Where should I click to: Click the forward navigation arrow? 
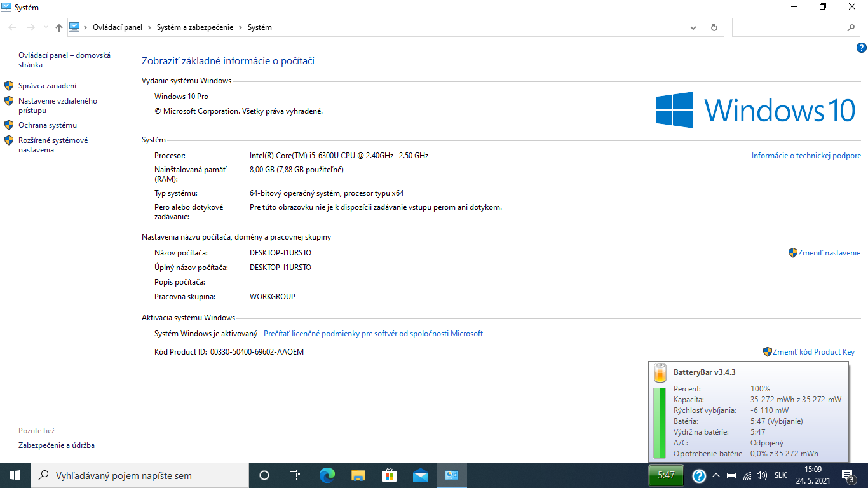point(31,27)
